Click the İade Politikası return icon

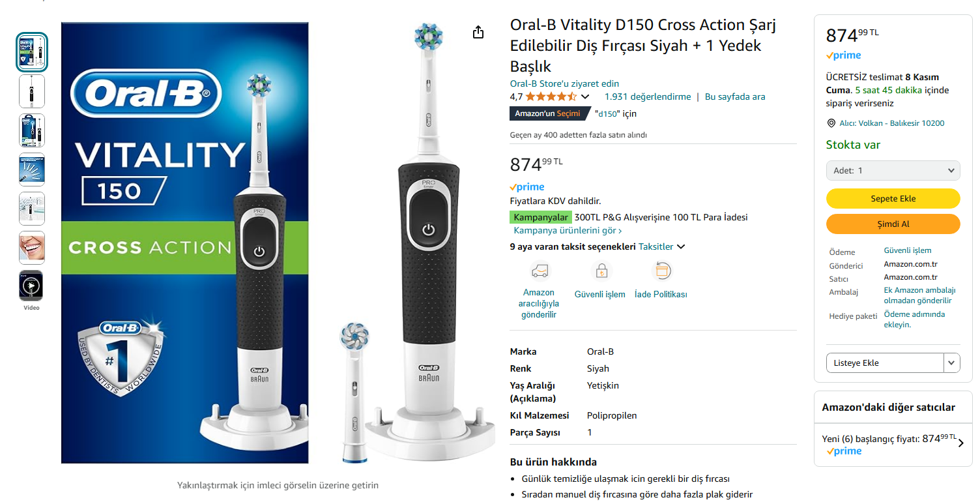click(x=661, y=270)
